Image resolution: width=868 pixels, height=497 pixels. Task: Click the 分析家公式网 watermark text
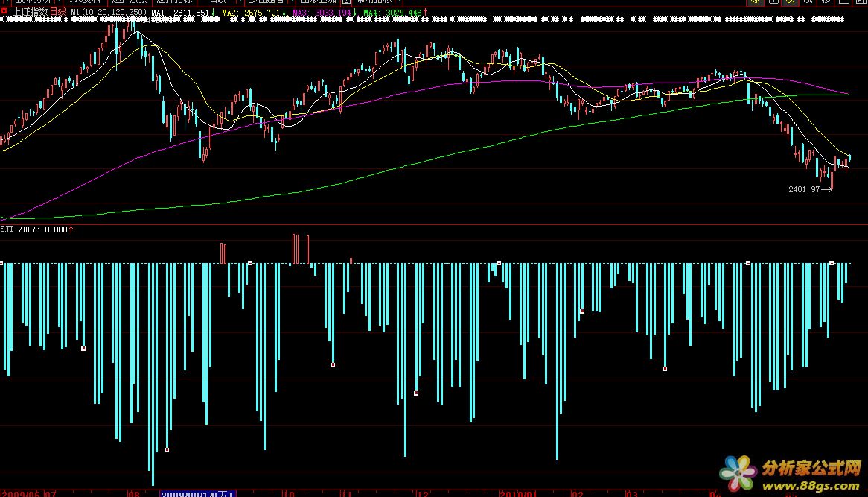(x=811, y=469)
